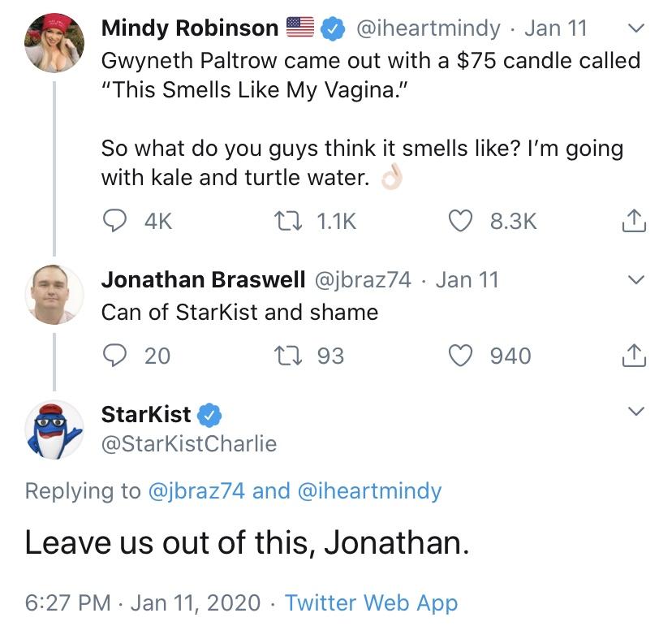This screenshot has width=672, height=639.
Task: Open the @StarKistCharlie handle
Action: click(x=189, y=443)
